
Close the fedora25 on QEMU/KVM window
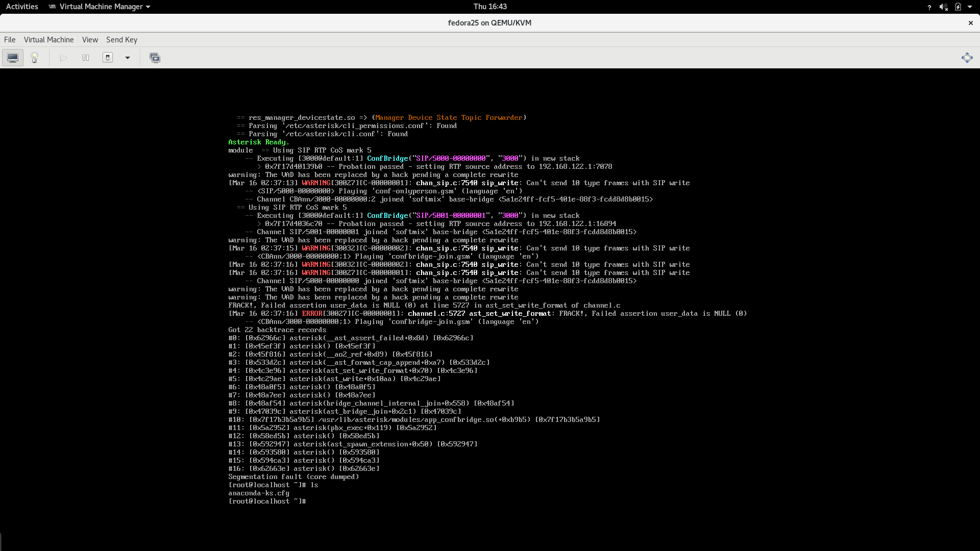click(x=970, y=23)
